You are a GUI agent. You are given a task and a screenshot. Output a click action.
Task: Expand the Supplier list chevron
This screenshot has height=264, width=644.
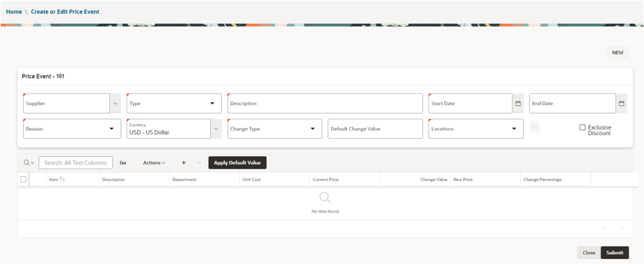pos(115,104)
